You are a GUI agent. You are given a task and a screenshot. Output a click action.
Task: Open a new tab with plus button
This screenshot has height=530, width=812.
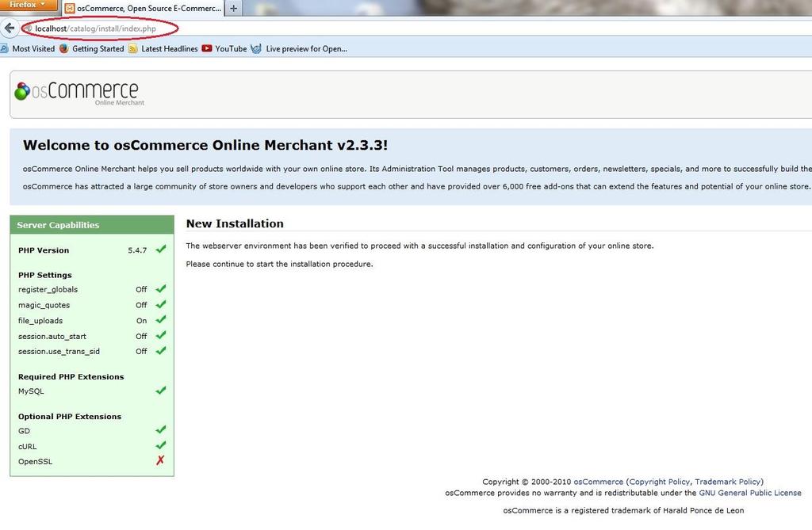coord(234,8)
